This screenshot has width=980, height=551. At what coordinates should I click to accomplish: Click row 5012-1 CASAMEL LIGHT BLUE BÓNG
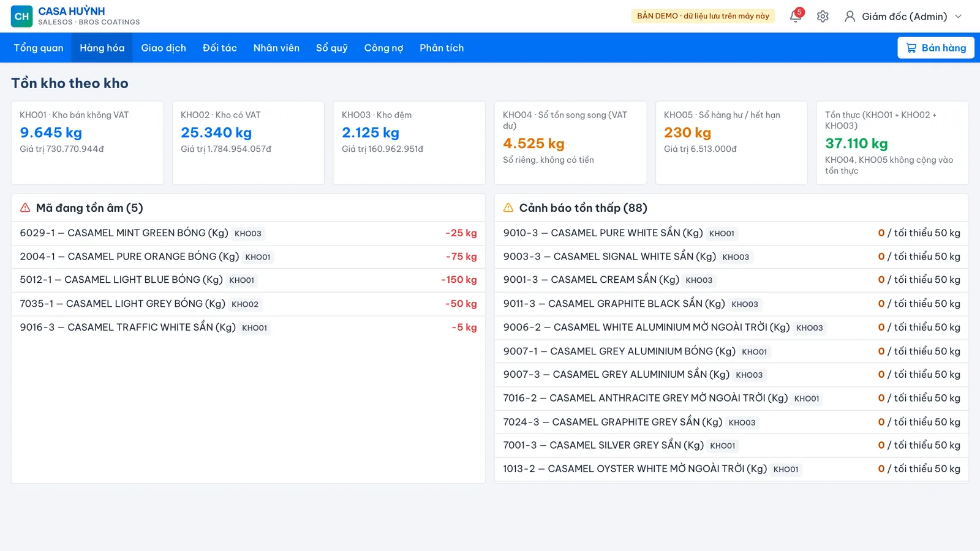(x=248, y=280)
